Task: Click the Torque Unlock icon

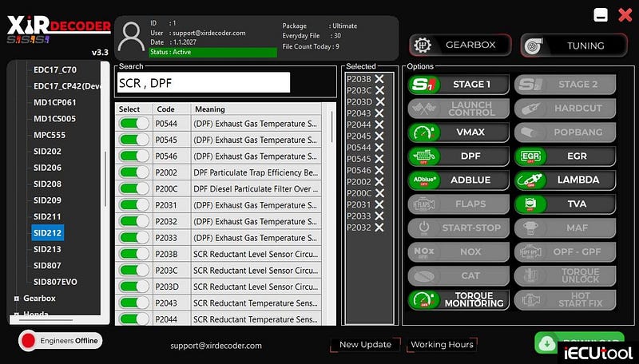Action: point(530,276)
